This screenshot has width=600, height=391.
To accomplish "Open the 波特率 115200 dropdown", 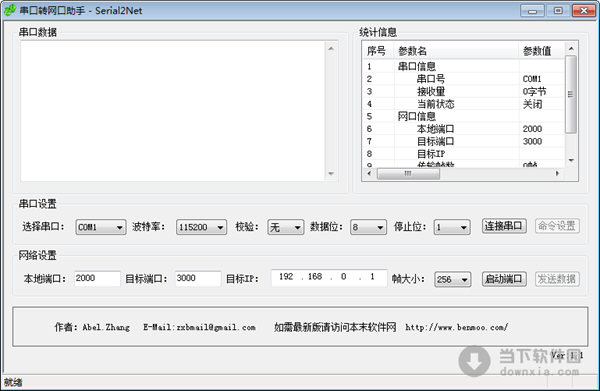I will [201, 227].
